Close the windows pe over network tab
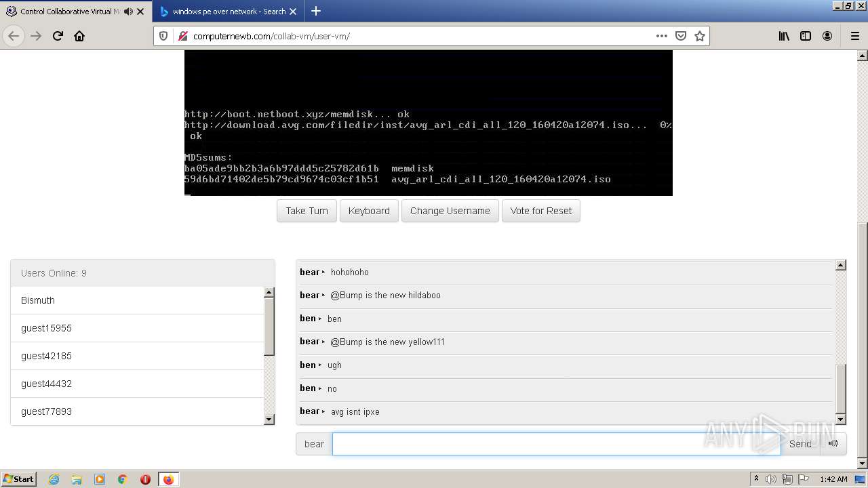 point(293,12)
